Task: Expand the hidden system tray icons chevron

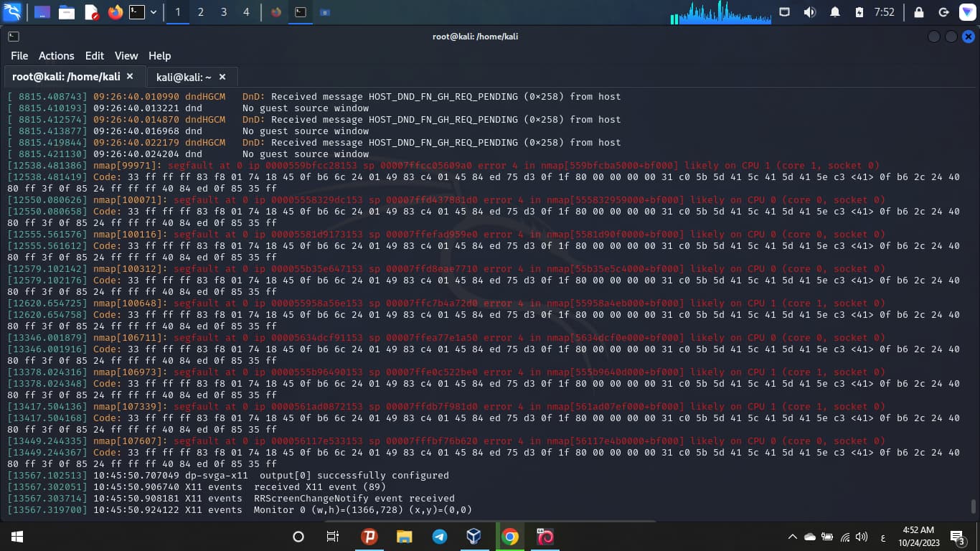Action: coord(793,537)
